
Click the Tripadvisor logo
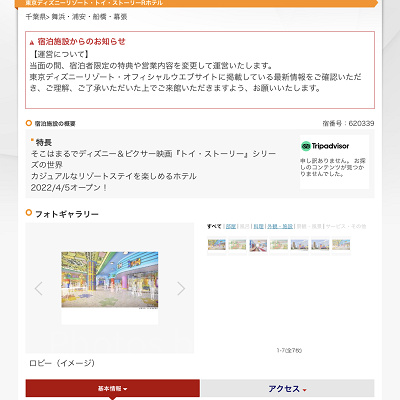click(x=325, y=146)
